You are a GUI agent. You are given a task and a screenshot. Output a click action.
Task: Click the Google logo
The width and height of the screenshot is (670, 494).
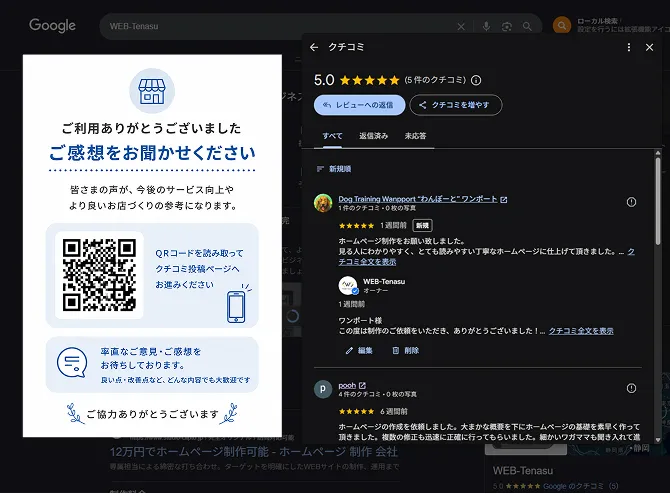(x=53, y=26)
